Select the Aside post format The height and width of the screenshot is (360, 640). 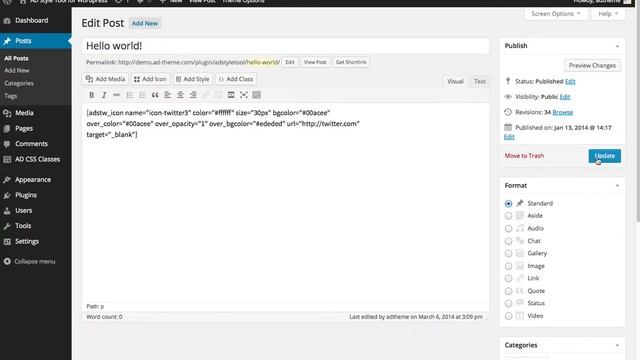tap(508, 216)
